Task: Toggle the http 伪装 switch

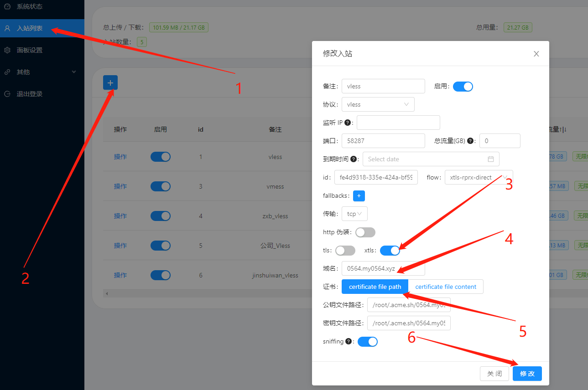Action: (x=365, y=232)
